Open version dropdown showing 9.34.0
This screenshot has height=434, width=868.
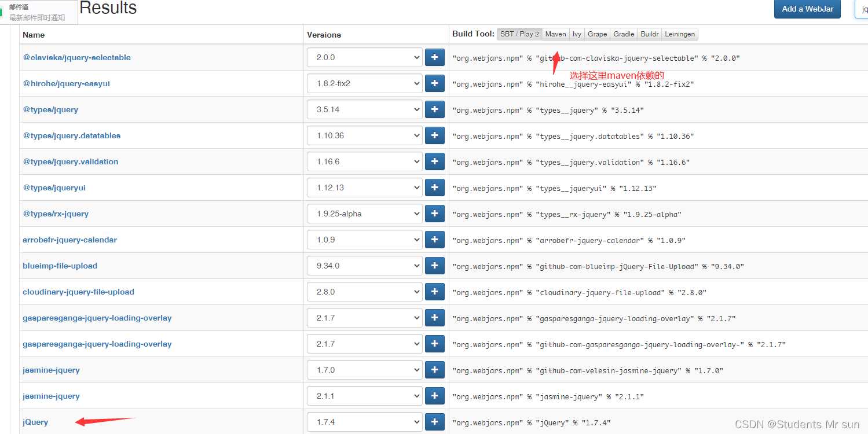coord(365,266)
